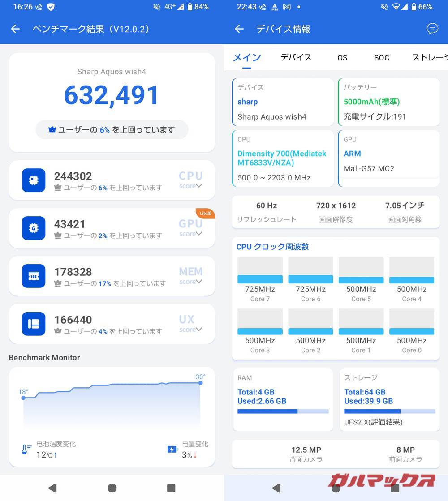The height and width of the screenshot is (501, 448).
Task: Tap the shield icon in left status bar
Action: click(x=51, y=7)
